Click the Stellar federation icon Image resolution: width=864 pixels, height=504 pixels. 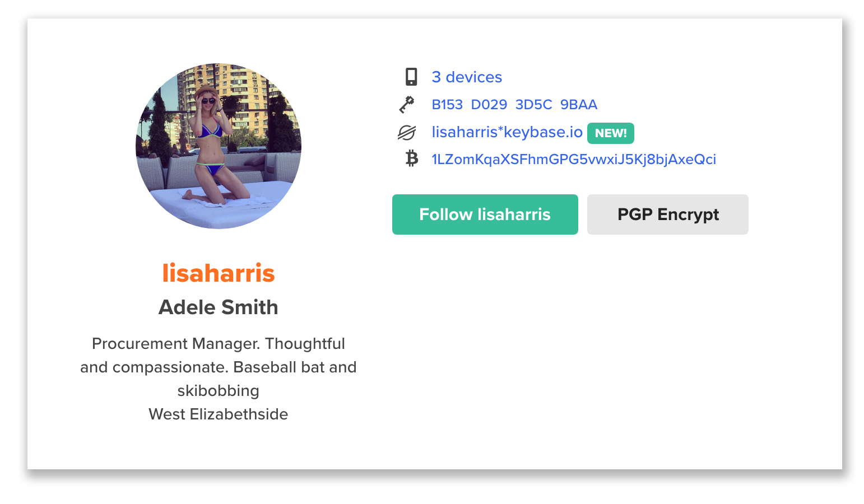click(407, 132)
